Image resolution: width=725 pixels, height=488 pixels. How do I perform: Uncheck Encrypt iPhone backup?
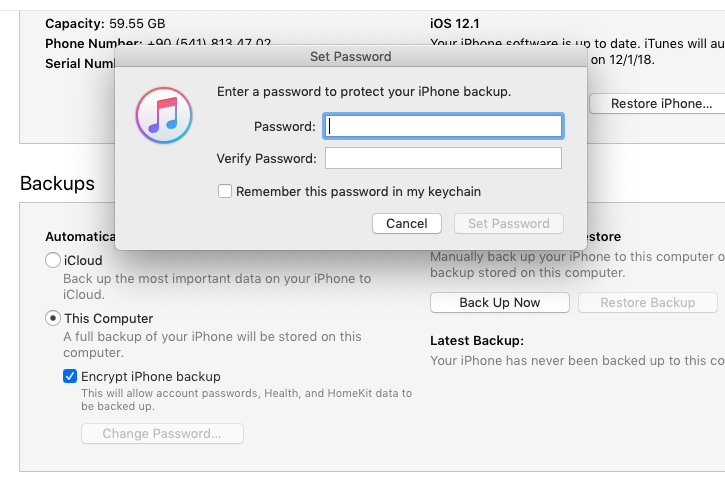70,376
